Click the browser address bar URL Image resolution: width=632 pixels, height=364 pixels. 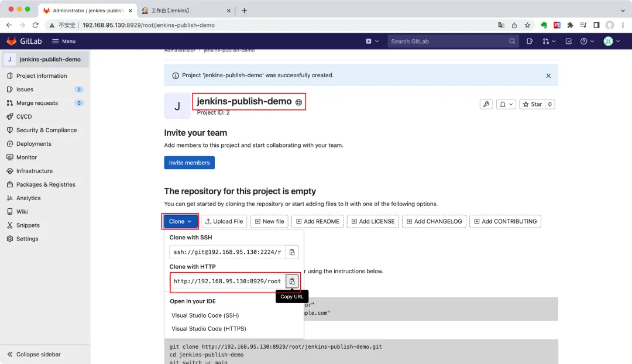[148, 25]
